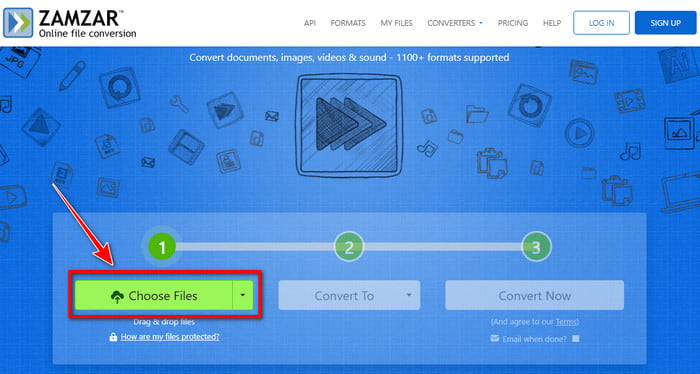Viewport: 700px width, 374px height.
Task: Open the Choose Files source dropdown arrow
Action: (x=243, y=295)
